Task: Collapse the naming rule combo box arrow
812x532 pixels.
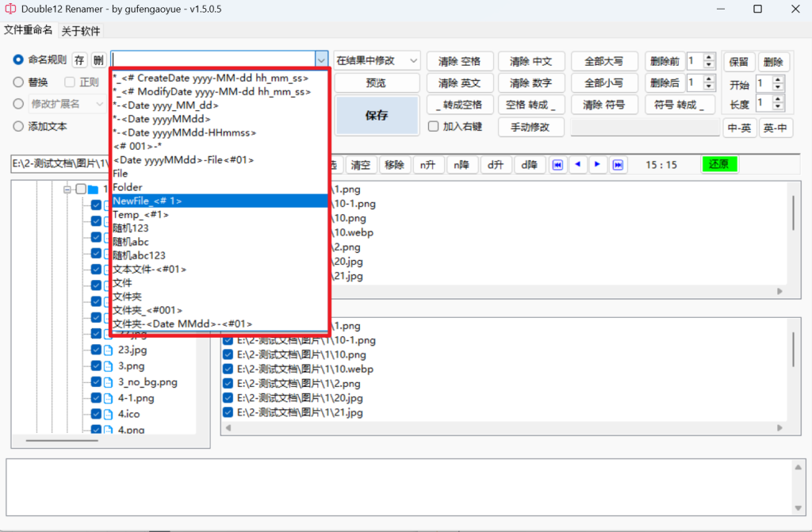Action: [321, 60]
